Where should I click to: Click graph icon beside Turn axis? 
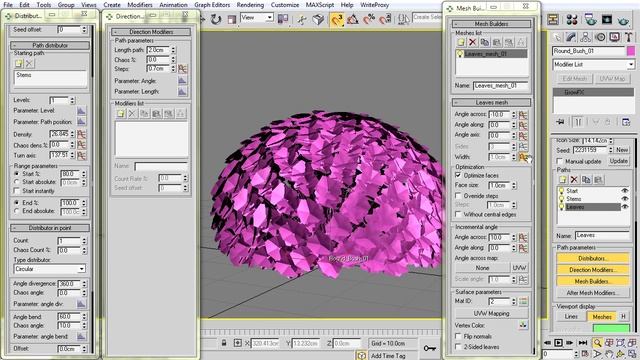click(81, 155)
